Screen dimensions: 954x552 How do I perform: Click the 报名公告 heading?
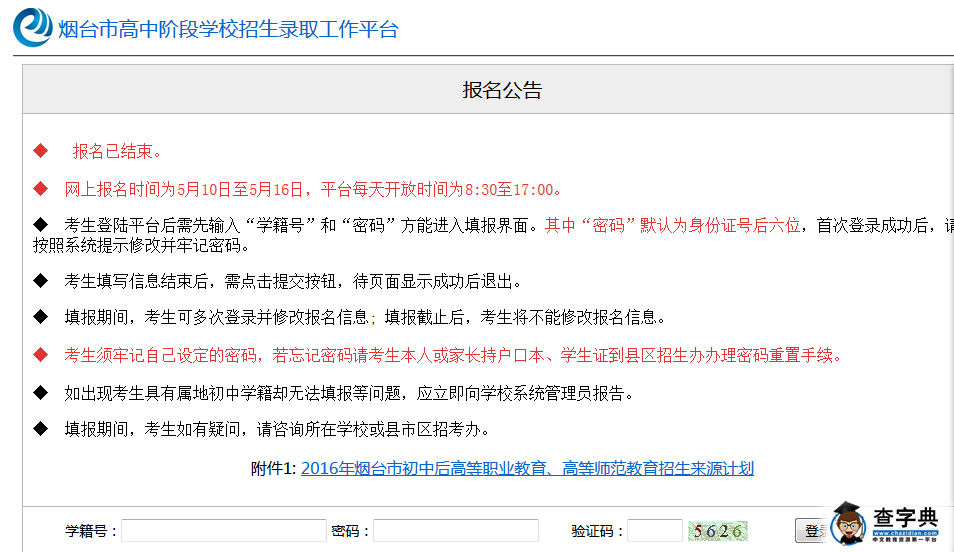click(502, 90)
